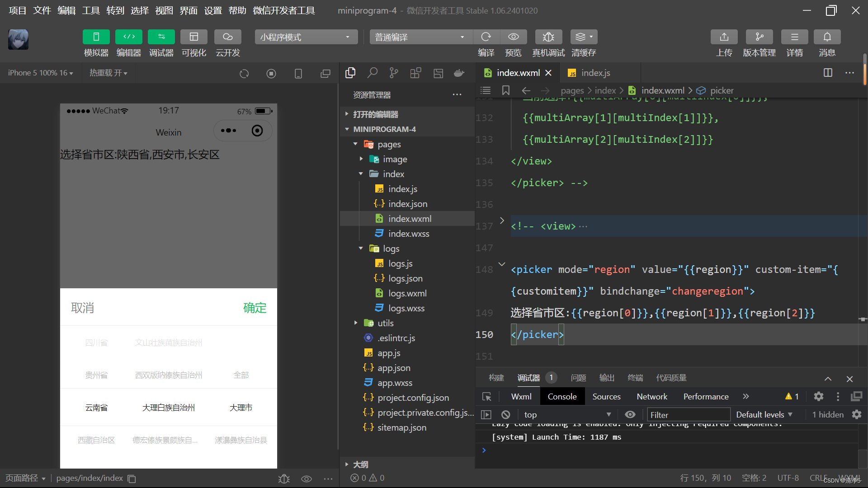Screen dimensions: 868x488
Task: Click the search icon in sidebar
Action: coord(372,73)
